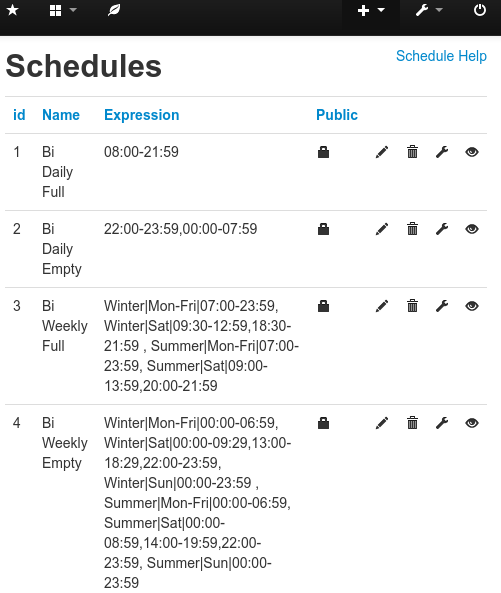Edit Bi Weekly Full schedule with pencil

coord(382,306)
